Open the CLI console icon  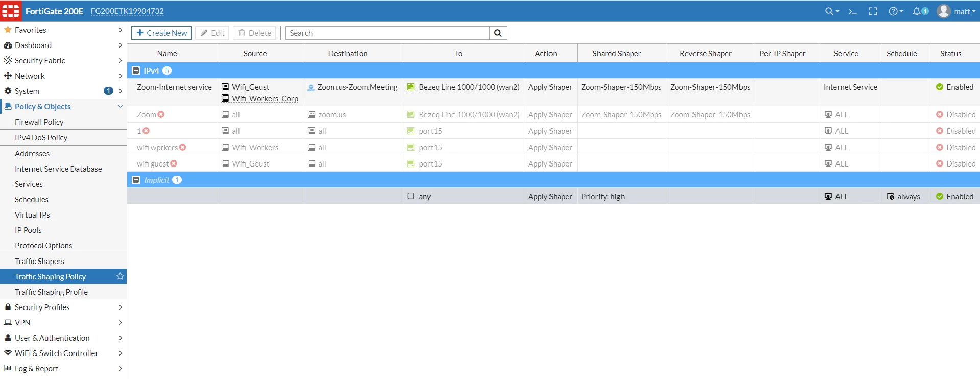pos(852,11)
